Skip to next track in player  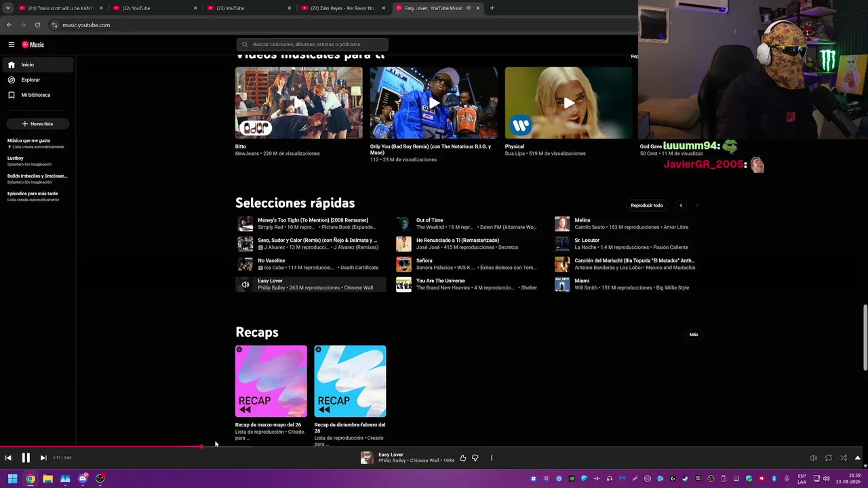point(43,458)
